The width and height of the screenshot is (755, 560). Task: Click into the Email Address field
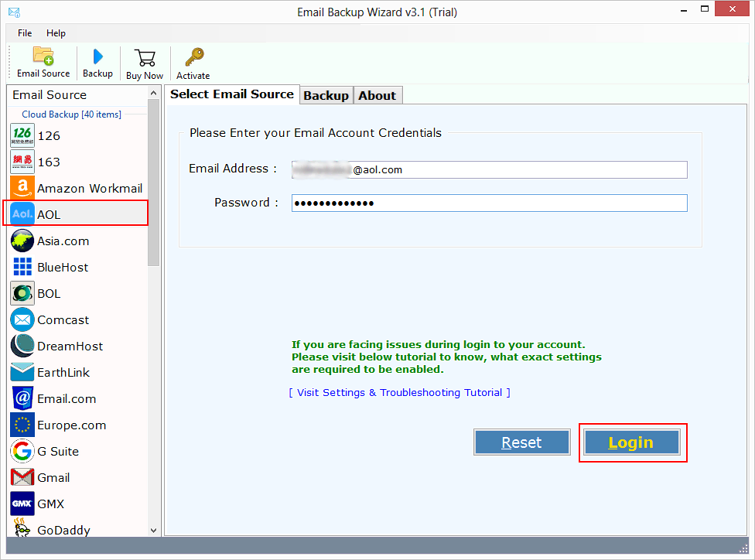(x=489, y=169)
